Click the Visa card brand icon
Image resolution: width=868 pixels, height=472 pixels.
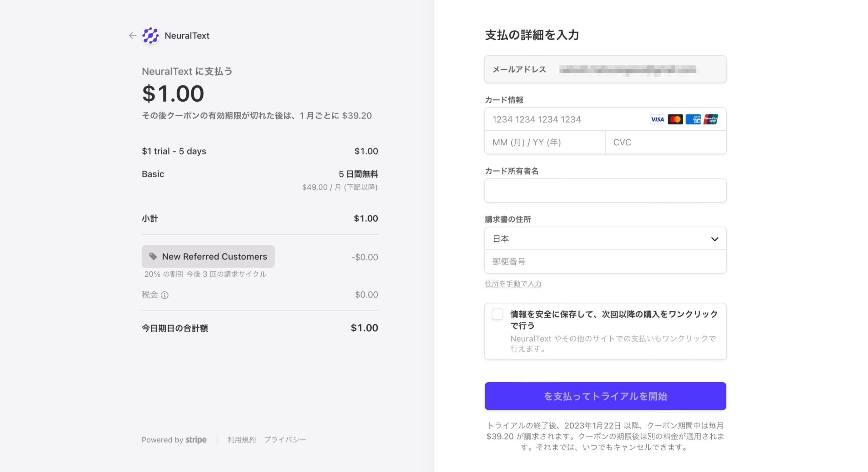[657, 119]
